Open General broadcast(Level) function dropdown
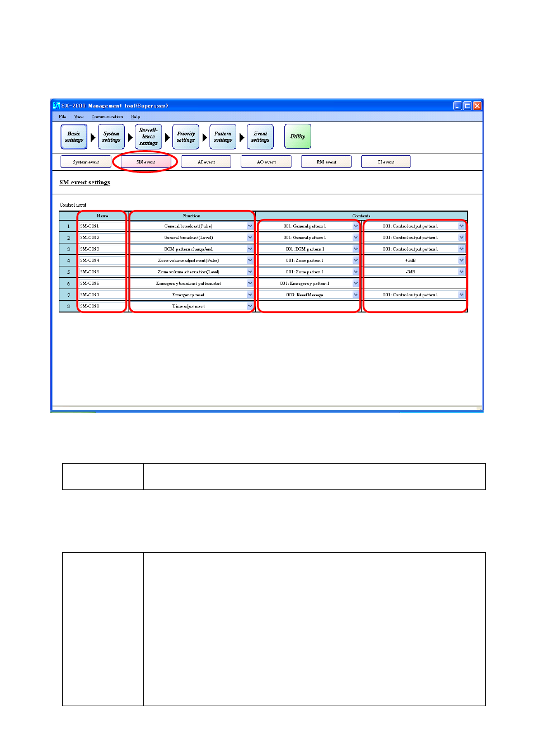Screen dimensions: 534x756 [x=250, y=237]
